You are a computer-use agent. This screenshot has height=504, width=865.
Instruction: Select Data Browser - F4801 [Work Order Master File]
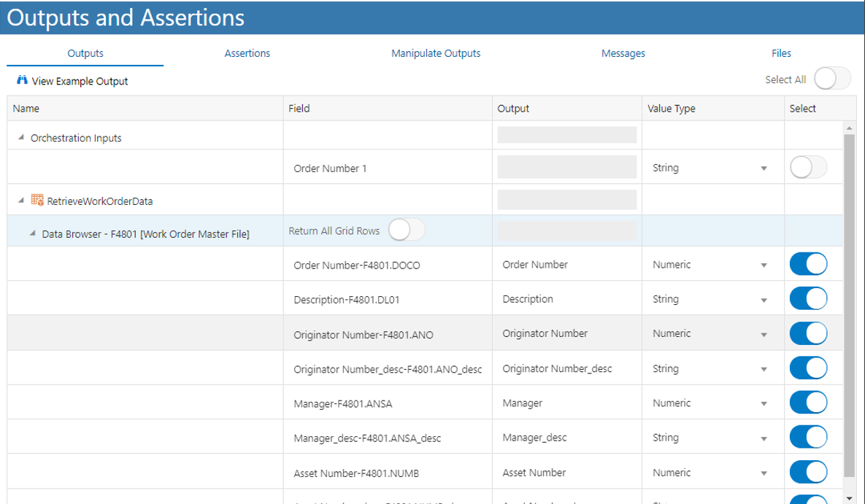[x=146, y=234]
